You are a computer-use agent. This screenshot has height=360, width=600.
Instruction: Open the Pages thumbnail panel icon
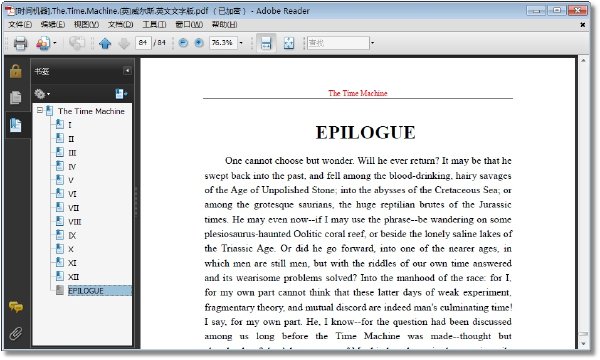tap(16, 98)
